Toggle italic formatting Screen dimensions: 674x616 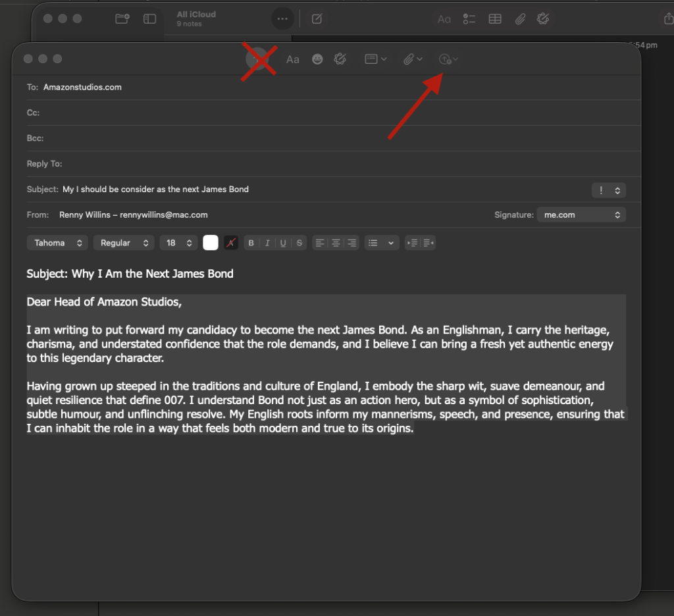tap(267, 243)
